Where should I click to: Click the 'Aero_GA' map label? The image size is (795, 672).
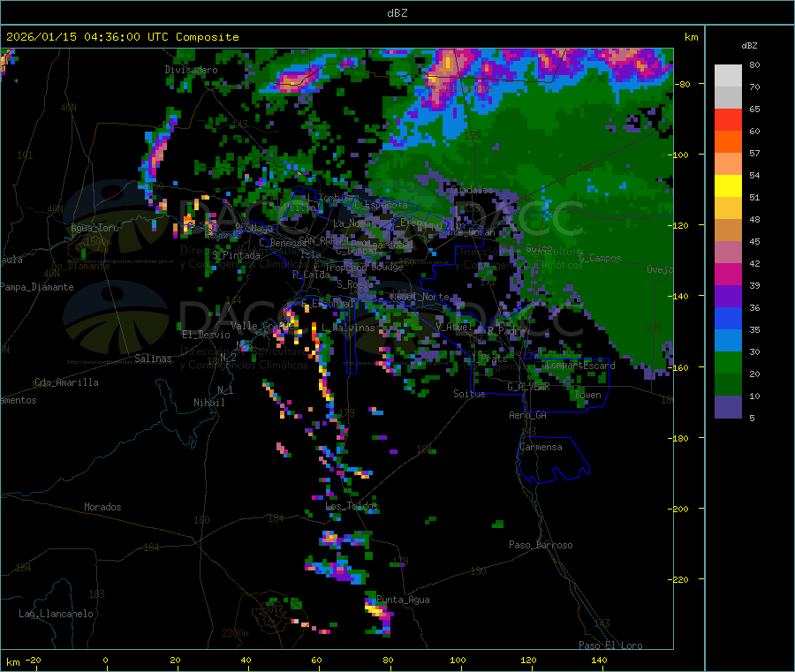click(x=528, y=415)
